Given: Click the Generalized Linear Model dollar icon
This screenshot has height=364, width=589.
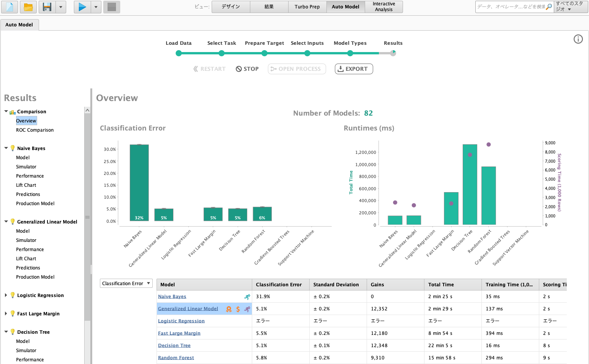Looking at the screenshot, I should [x=238, y=309].
